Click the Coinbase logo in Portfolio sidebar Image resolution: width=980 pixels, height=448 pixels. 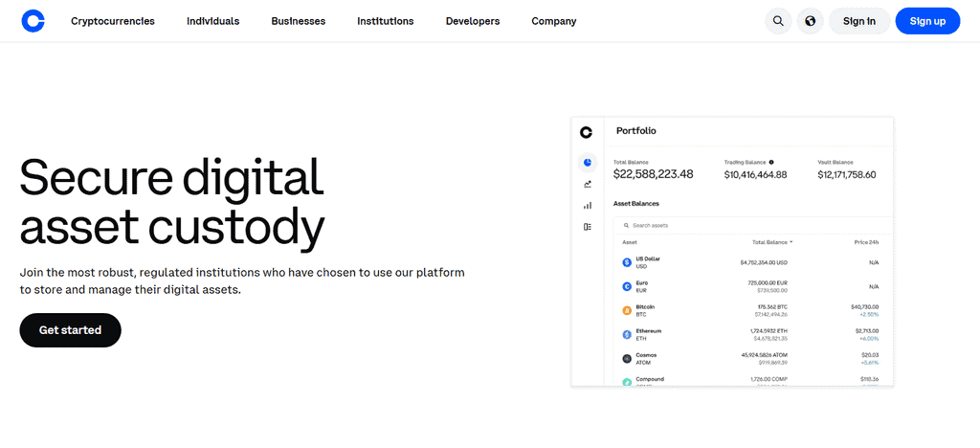587,132
